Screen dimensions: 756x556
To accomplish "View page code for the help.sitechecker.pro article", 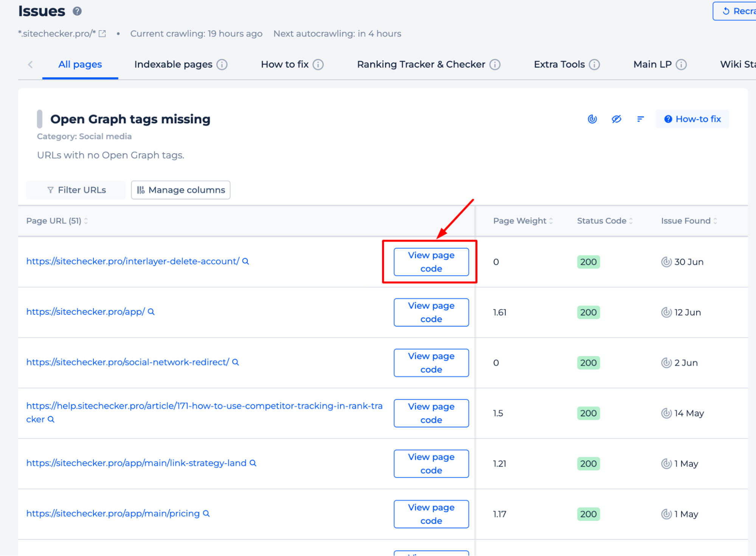I will 431,413.
